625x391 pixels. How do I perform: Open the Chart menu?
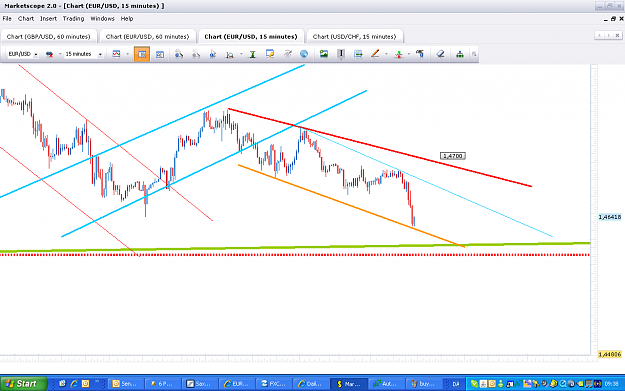coord(26,19)
